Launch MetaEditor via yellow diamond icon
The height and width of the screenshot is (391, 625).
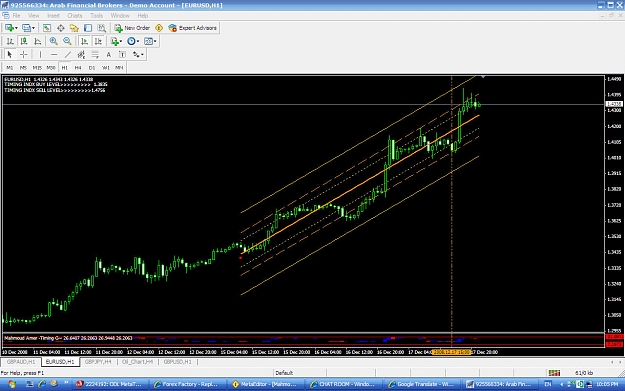pos(159,28)
